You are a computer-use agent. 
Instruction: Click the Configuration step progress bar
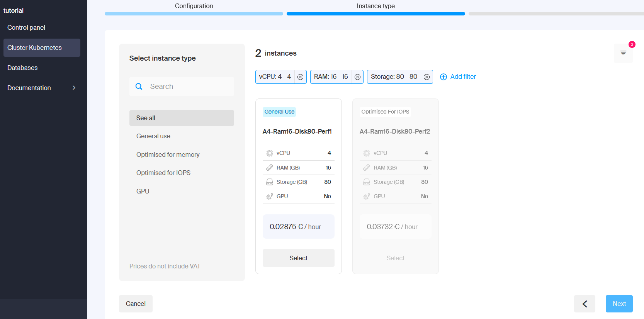point(194,14)
